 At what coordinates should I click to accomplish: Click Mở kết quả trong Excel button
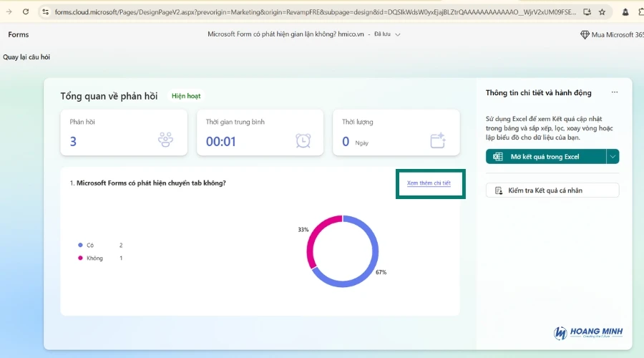(546, 157)
